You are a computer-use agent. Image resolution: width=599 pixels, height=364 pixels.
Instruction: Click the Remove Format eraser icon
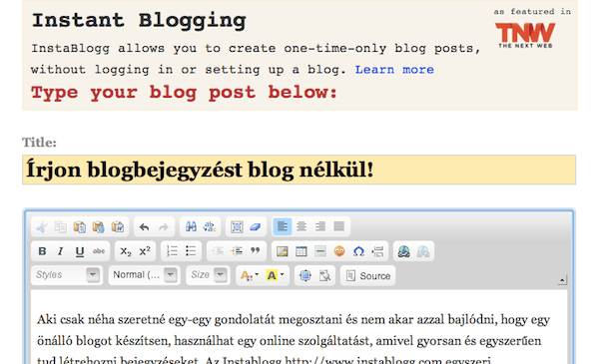256,227
